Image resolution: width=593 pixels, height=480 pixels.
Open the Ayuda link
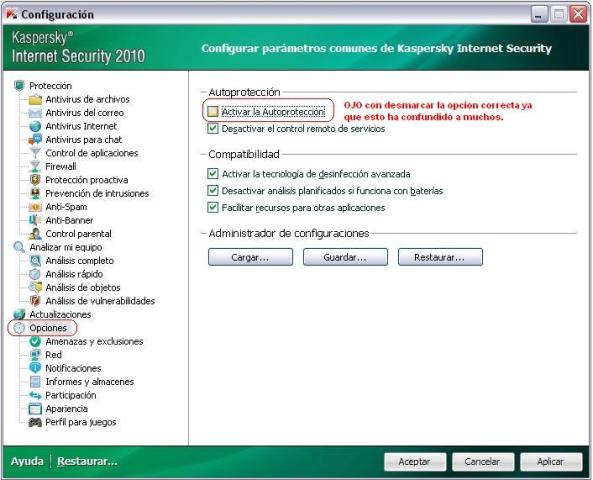click(x=27, y=461)
